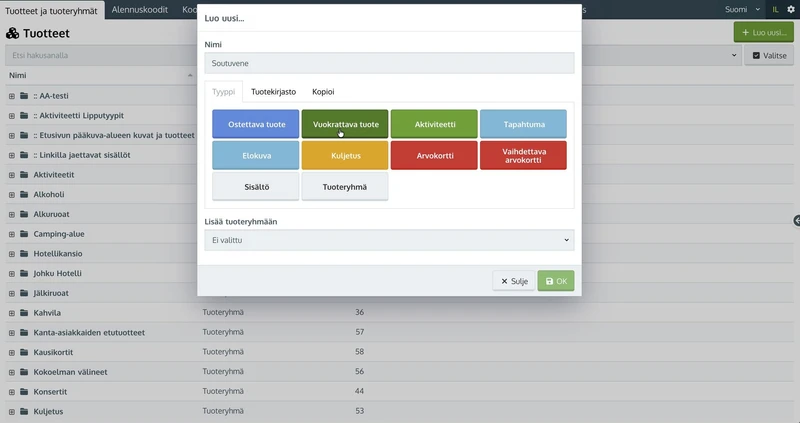
Task: Select the Kuljetus type button
Action: (x=345, y=156)
